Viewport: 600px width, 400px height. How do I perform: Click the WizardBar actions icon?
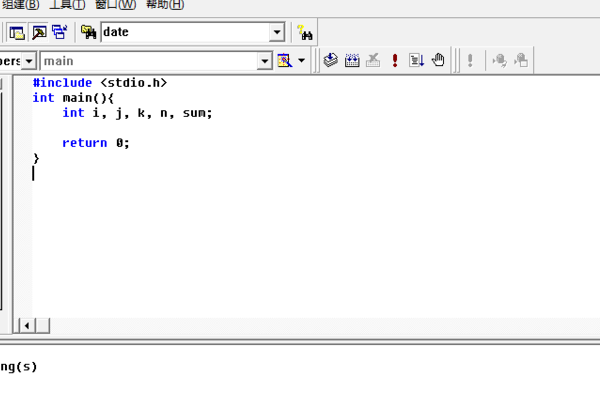pyautogui.click(x=285, y=60)
